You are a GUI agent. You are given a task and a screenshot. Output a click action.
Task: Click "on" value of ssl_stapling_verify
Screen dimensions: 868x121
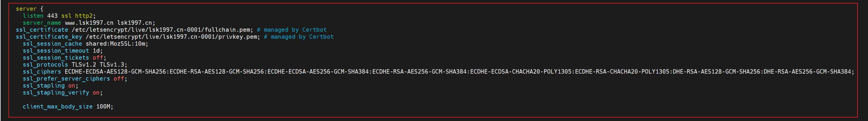[96, 92]
